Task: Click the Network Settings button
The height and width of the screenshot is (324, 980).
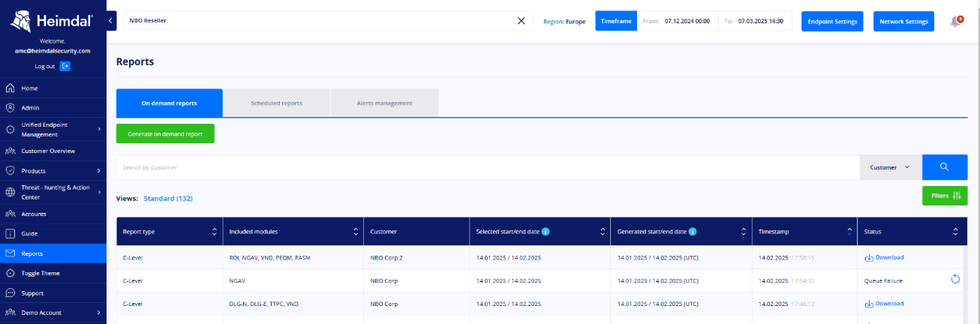Action: (x=904, y=21)
